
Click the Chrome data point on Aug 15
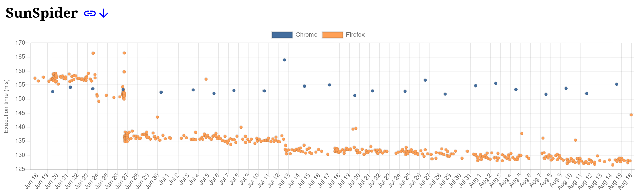click(617, 84)
